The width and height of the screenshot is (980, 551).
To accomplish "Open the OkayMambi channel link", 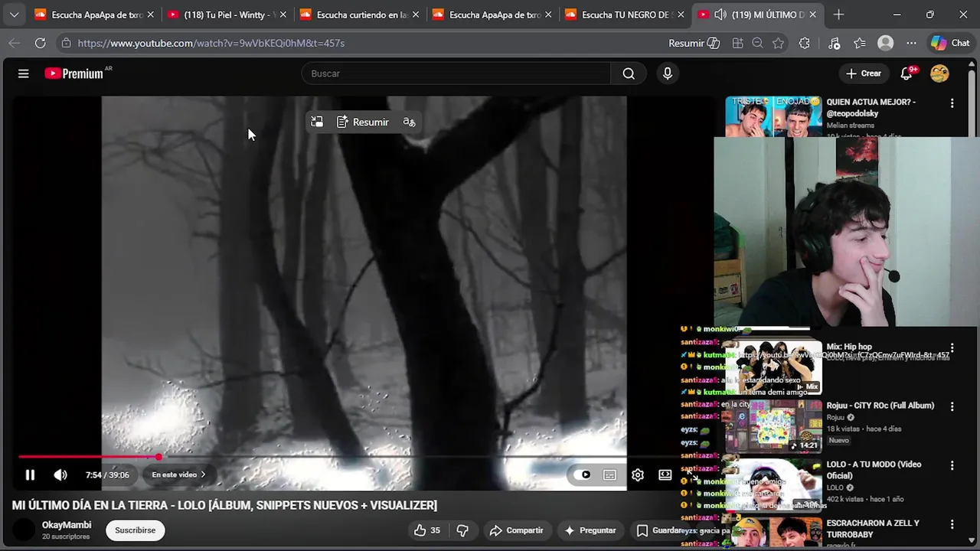I will (x=67, y=525).
